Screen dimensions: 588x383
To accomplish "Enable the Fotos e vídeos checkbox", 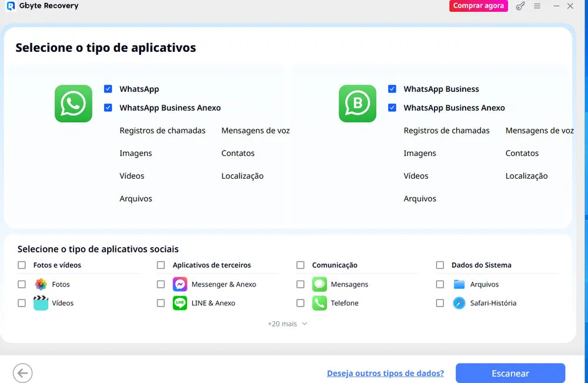I will coord(21,265).
